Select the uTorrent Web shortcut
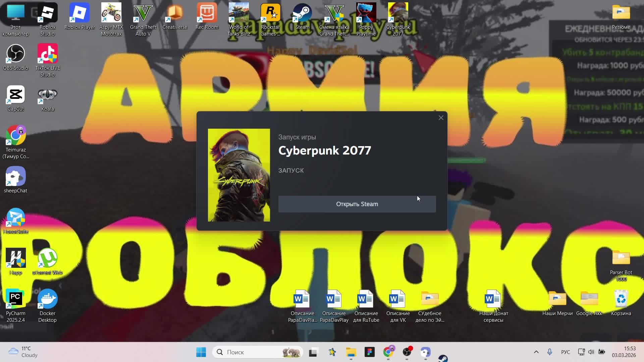The height and width of the screenshot is (362, 644). (x=47, y=259)
